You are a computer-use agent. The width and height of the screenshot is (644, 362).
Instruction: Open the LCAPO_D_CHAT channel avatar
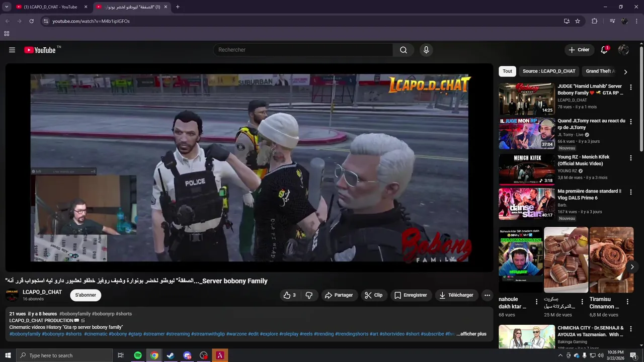pos(12,295)
